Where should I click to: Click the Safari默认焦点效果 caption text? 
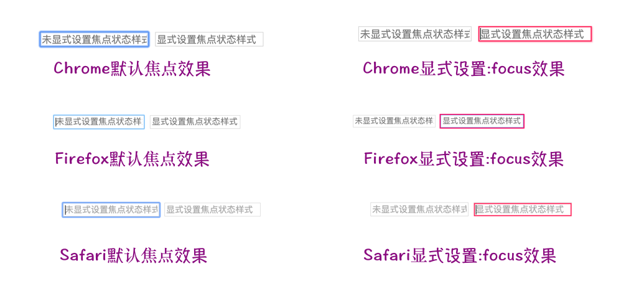(x=133, y=255)
